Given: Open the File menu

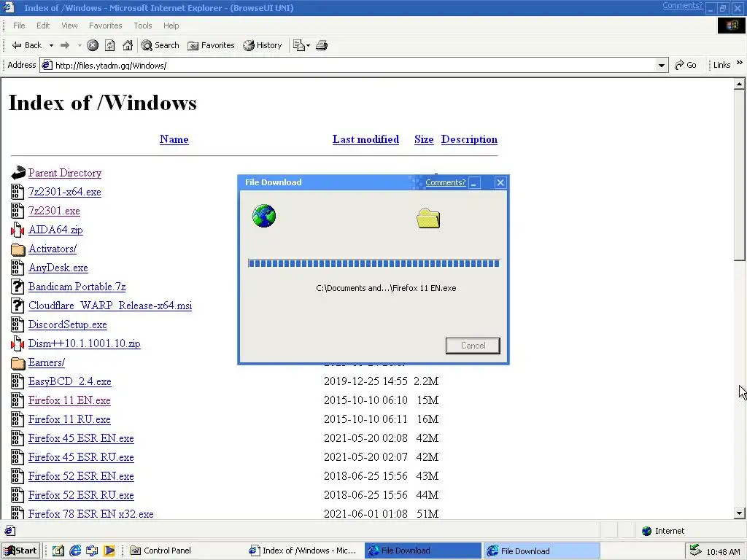Looking at the screenshot, I should [x=19, y=26].
